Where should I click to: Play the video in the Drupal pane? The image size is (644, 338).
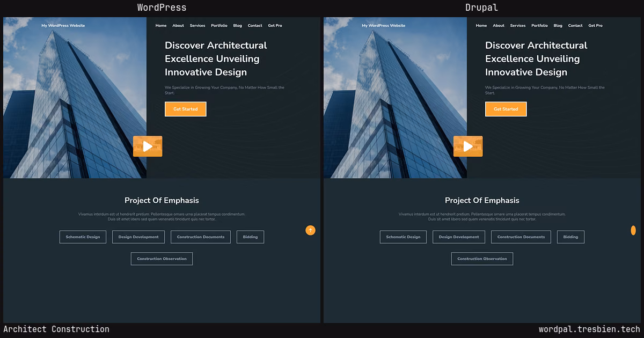click(x=468, y=146)
